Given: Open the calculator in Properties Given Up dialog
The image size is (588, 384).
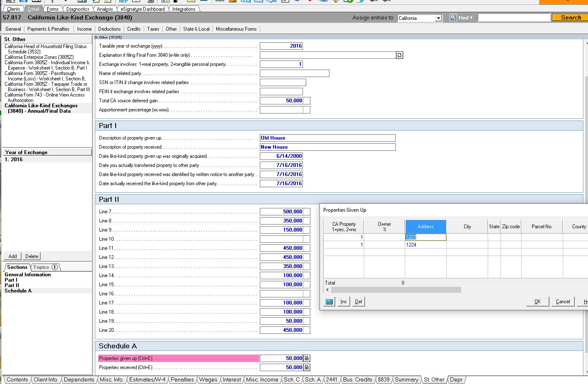Looking at the screenshot, I should click(x=329, y=301).
